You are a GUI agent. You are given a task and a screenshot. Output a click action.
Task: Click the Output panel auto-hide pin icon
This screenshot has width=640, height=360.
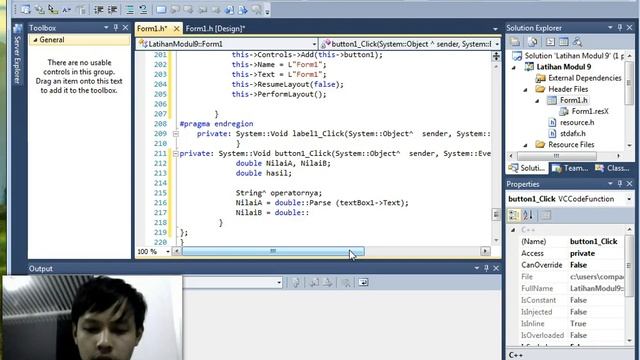click(486, 268)
